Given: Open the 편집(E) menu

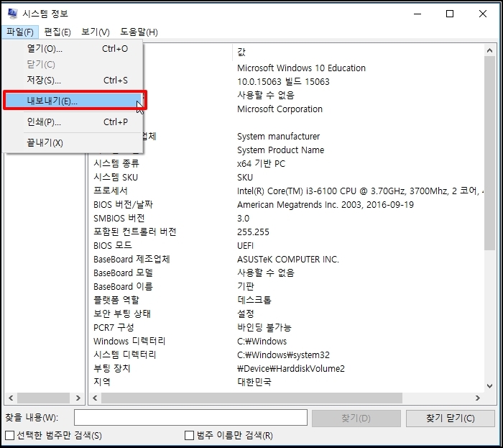Looking at the screenshot, I should click(57, 32).
